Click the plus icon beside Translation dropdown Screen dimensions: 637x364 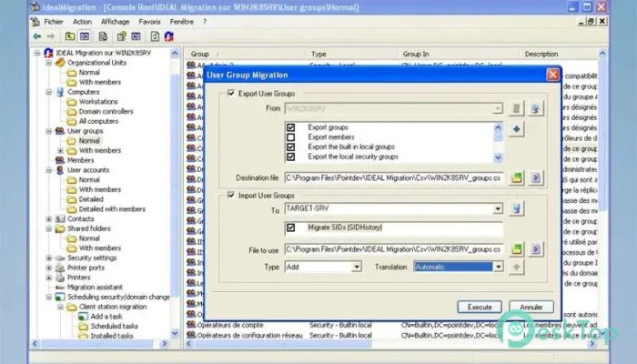[516, 267]
